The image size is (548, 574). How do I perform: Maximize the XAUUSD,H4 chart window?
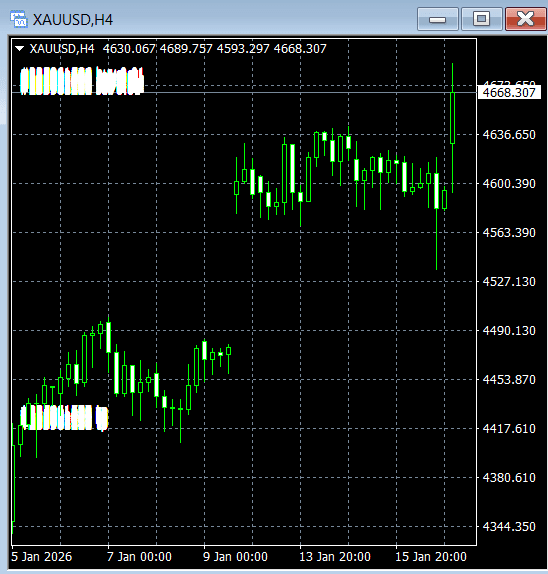coord(481,19)
